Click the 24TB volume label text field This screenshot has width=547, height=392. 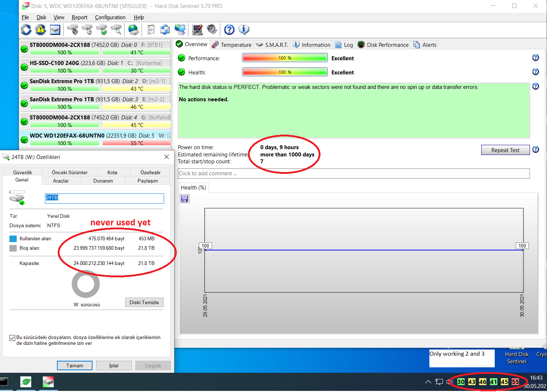tap(104, 198)
